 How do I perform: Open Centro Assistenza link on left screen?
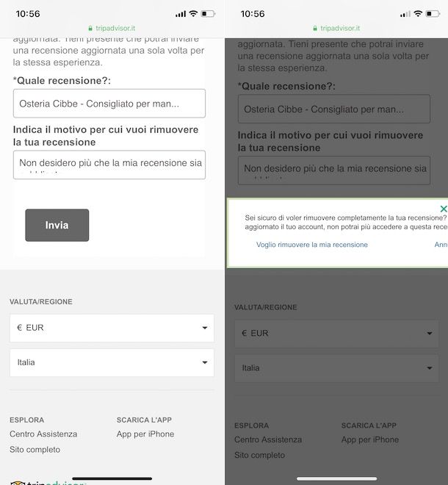pyautogui.click(x=43, y=434)
